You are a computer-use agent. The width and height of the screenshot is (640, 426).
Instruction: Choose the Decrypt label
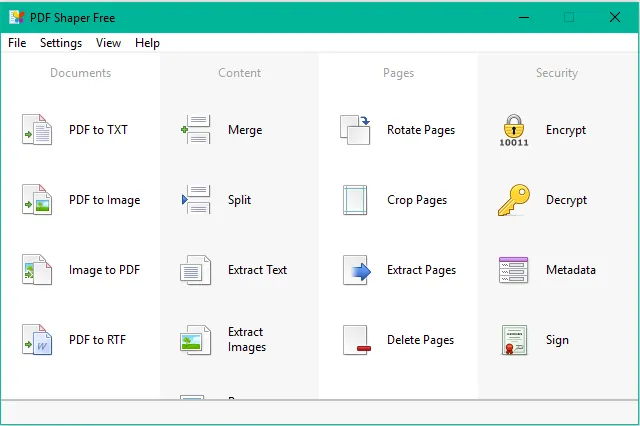point(567,200)
